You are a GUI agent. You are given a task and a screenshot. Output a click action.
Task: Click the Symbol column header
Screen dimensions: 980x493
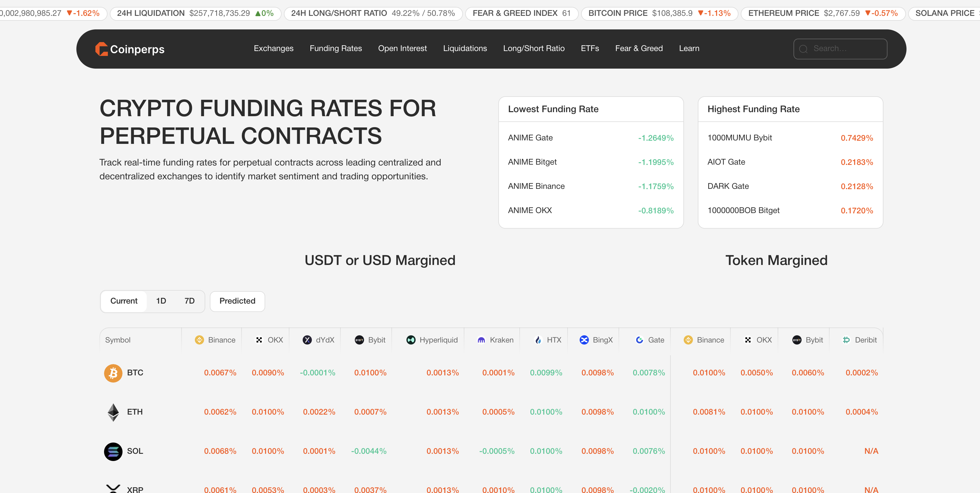pos(118,340)
